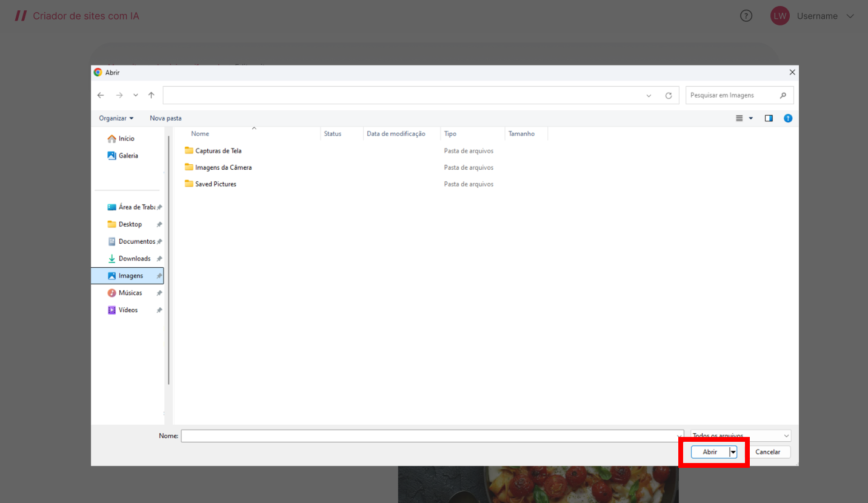
Task: Expand the Organizar menu
Action: [x=116, y=118]
